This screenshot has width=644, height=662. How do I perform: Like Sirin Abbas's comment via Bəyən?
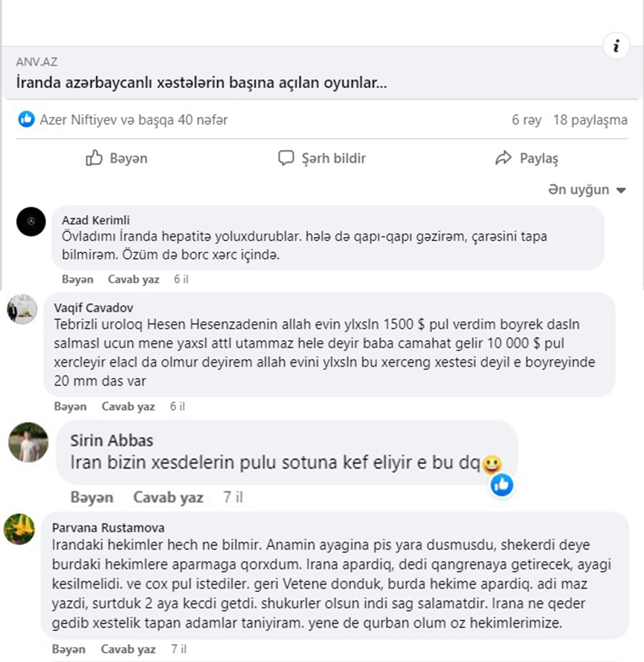coord(92,497)
